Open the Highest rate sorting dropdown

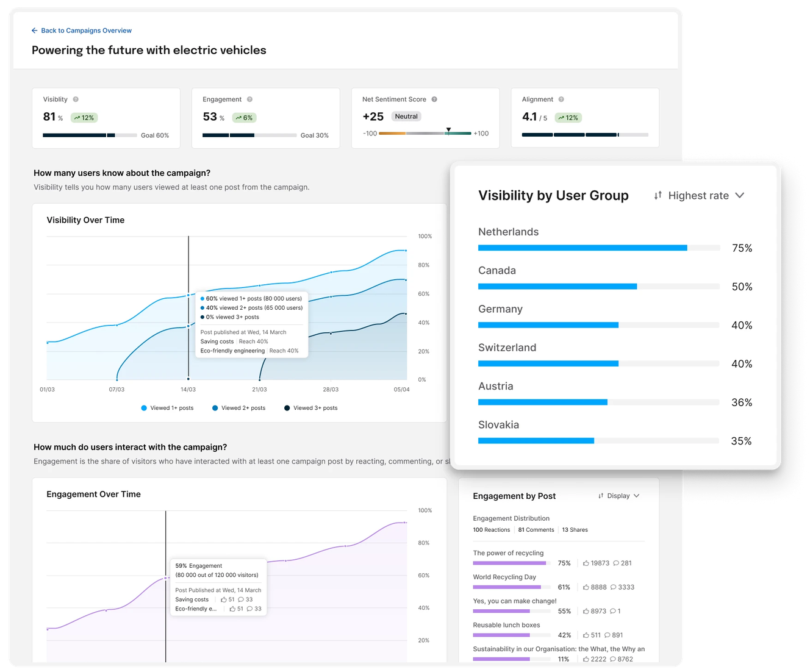(698, 195)
